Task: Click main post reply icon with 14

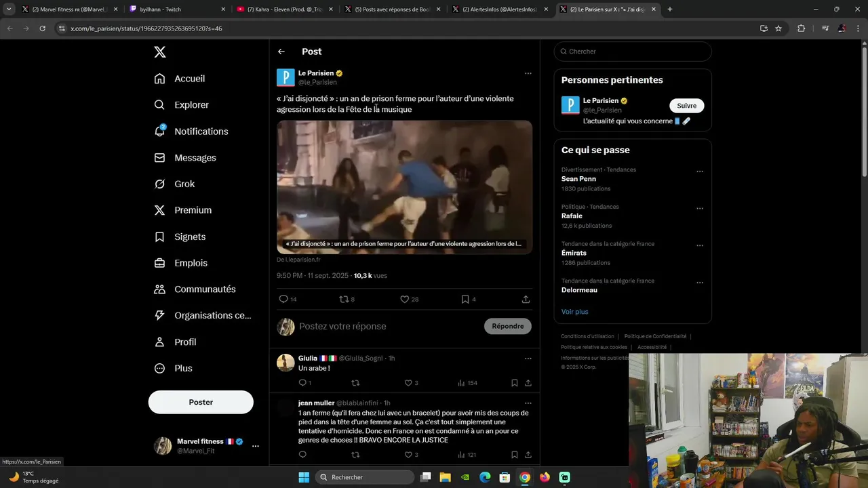Action: point(288,299)
